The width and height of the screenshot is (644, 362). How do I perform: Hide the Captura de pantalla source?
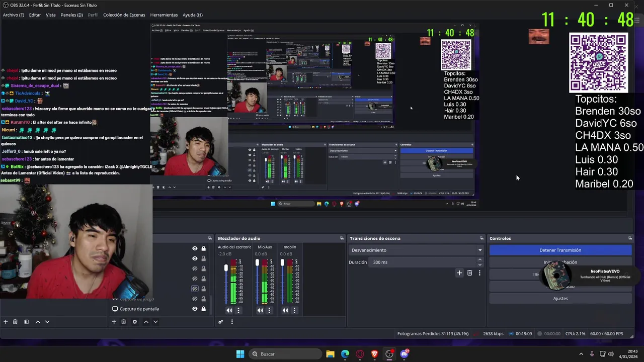[x=195, y=309]
